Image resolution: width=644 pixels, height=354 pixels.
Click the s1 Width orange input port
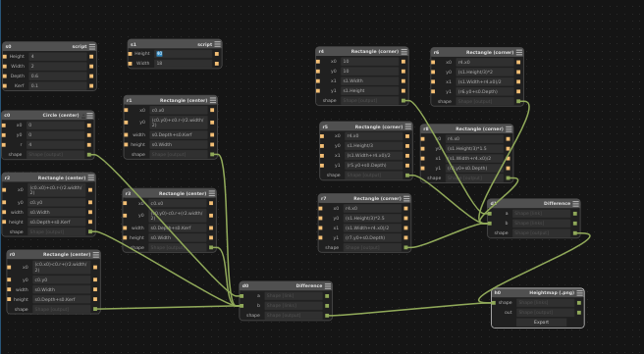(131, 64)
